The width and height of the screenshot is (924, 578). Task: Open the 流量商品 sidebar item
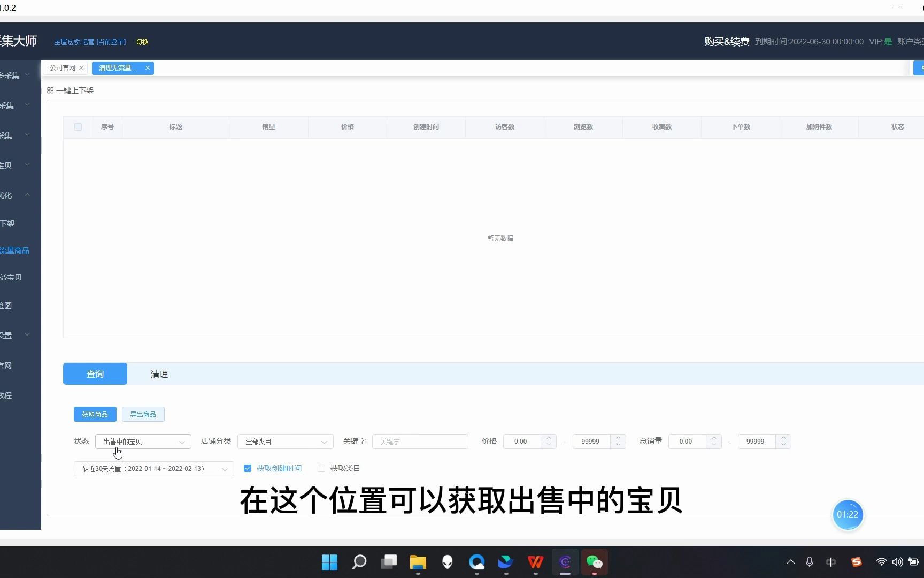15,250
